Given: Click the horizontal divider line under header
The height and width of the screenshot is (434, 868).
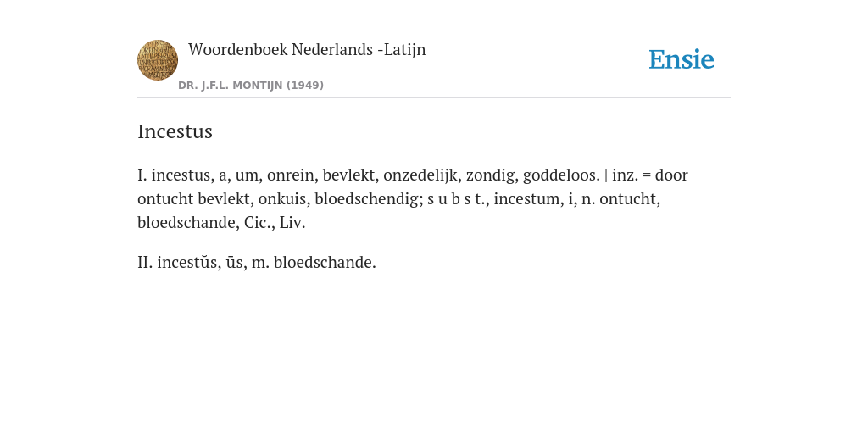Looking at the screenshot, I should 434,98.
